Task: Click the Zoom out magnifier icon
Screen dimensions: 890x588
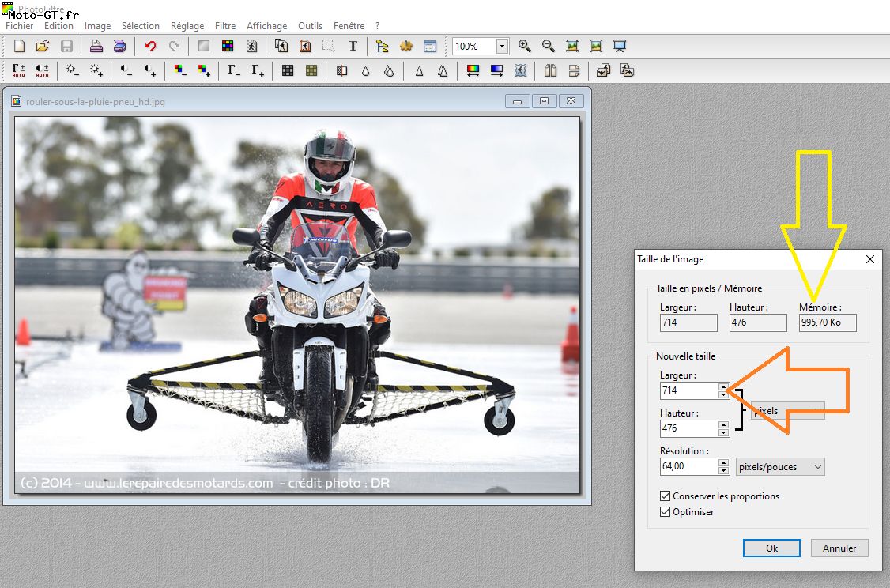Action: pyautogui.click(x=549, y=46)
